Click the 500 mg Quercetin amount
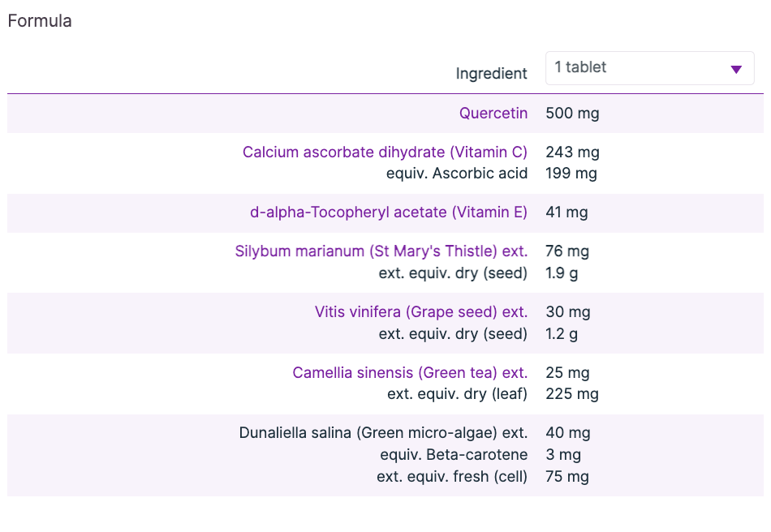The image size is (771, 532). click(572, 114)
